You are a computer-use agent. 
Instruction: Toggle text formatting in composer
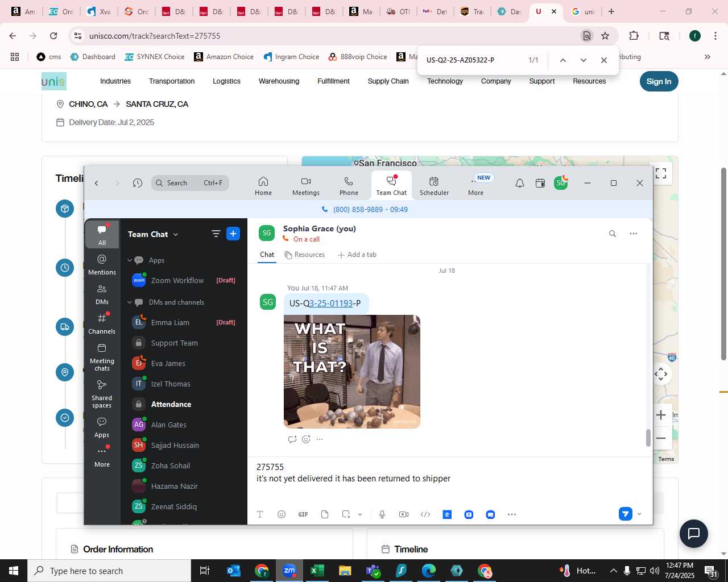[x=260, y=514]
